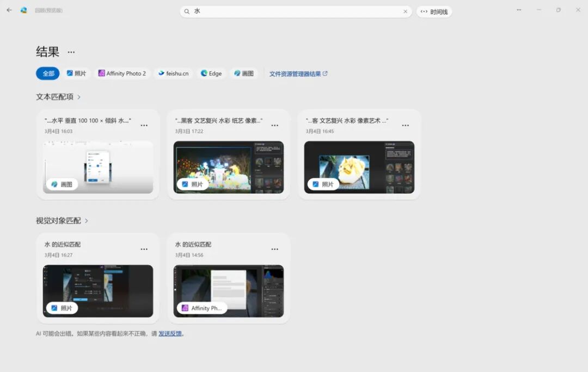
Task: Click the 画图 app badge on first card
Action: pos(62,184)
